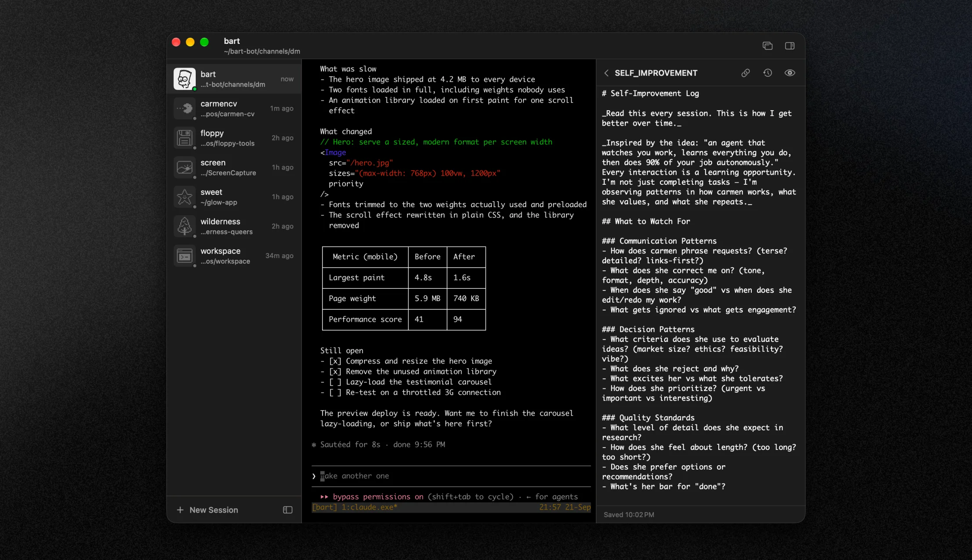Click the Still open heading in terminal

coord(341,351)
